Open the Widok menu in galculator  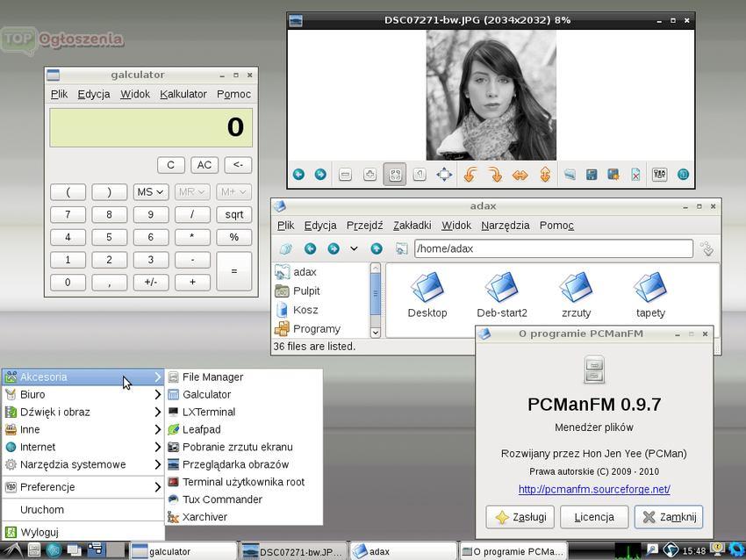pos(135,94)
